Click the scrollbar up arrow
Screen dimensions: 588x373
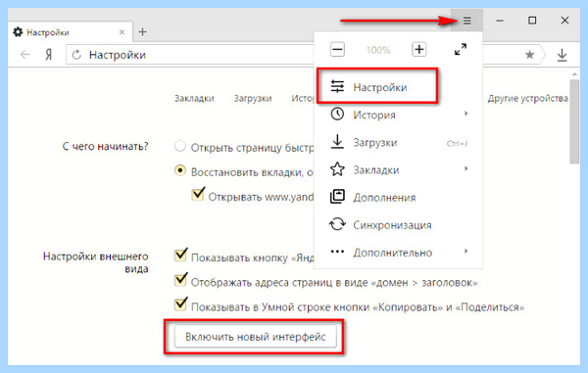click(575, 73)
